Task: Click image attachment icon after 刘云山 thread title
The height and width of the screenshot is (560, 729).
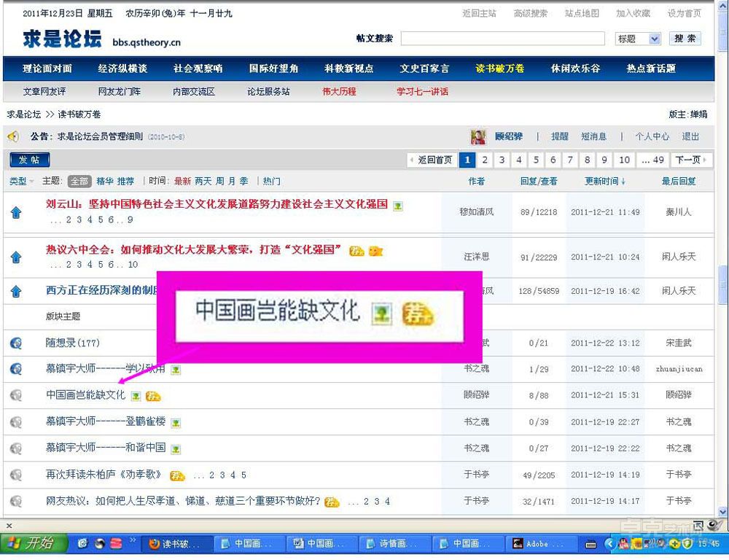Action: coord(397,206)
